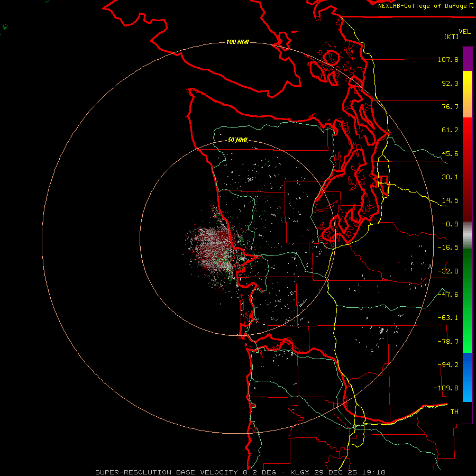Select the 14.5 velocity scale value
The width and height of the screenshot is (476, 476).
pyautogui.click(x=450, y=200)
